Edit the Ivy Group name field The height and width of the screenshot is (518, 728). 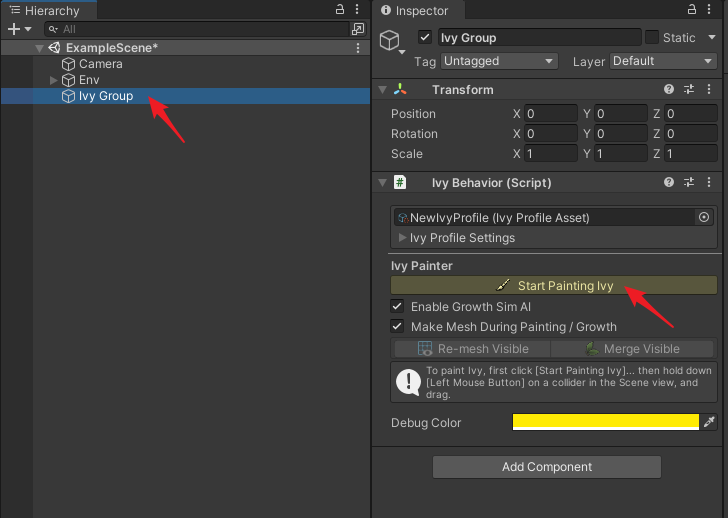pyautogui.click(x=540, y=38)
